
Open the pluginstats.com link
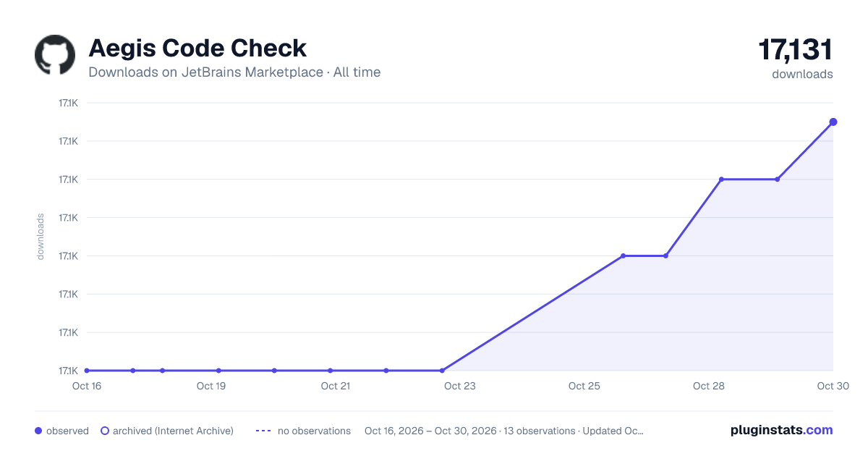781,430
